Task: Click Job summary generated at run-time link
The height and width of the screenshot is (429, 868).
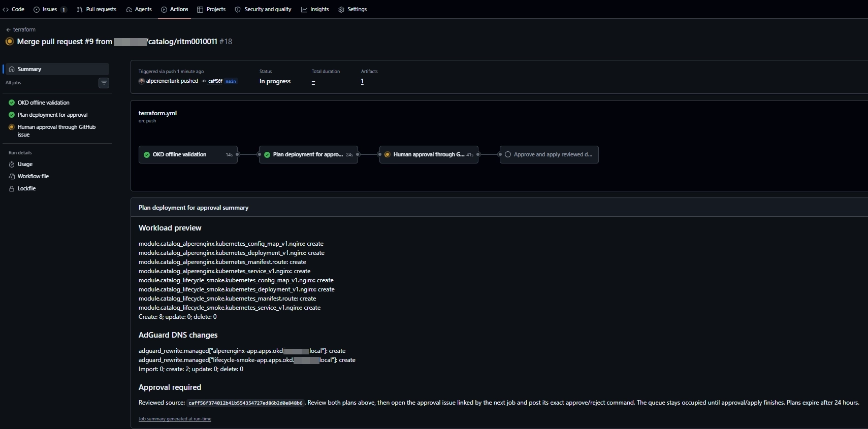Action: coord(175,419)
